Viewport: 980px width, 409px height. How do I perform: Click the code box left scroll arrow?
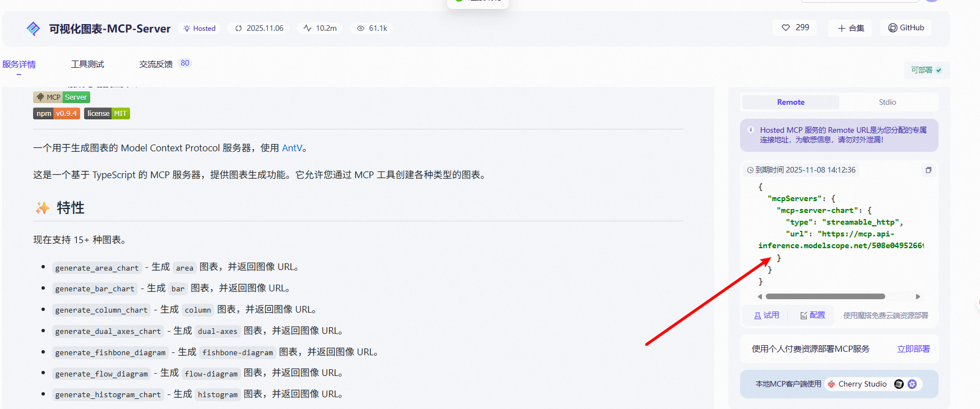[760, 296]
